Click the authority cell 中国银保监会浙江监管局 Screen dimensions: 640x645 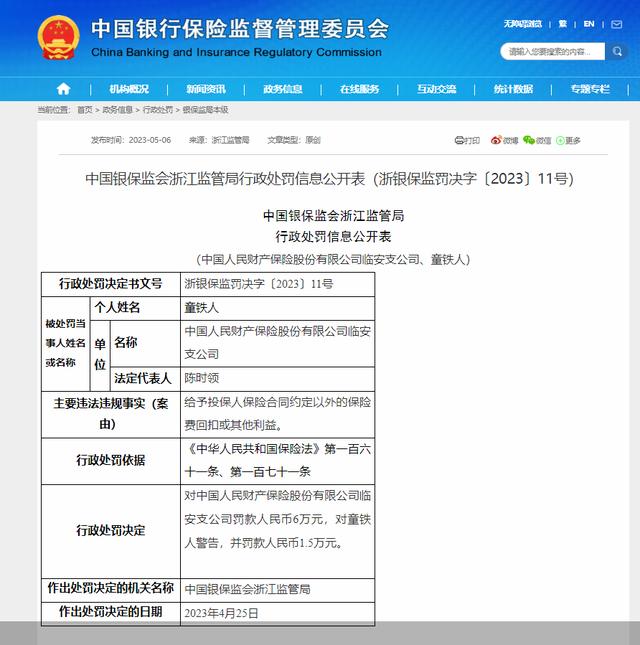[x=278, y=589]
